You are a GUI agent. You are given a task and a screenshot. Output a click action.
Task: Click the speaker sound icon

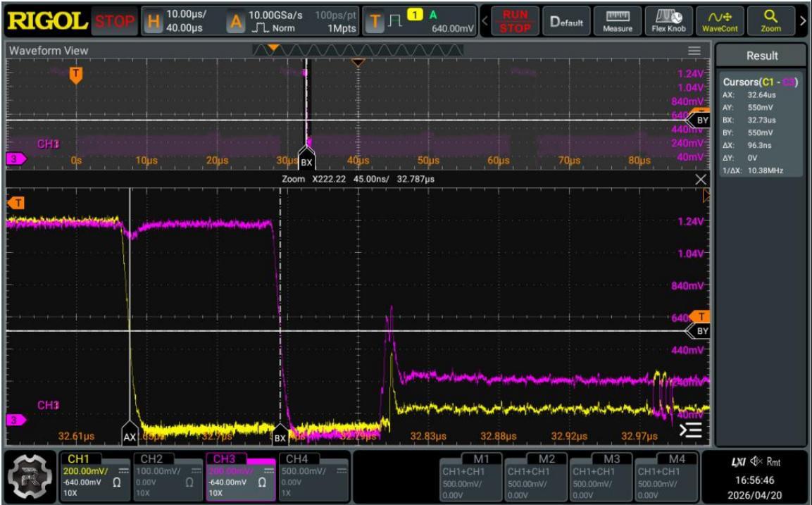[756, 461]
